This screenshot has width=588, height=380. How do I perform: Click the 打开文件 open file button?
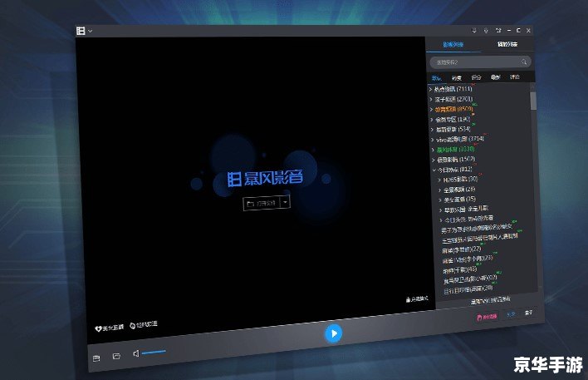pos(262,203)
